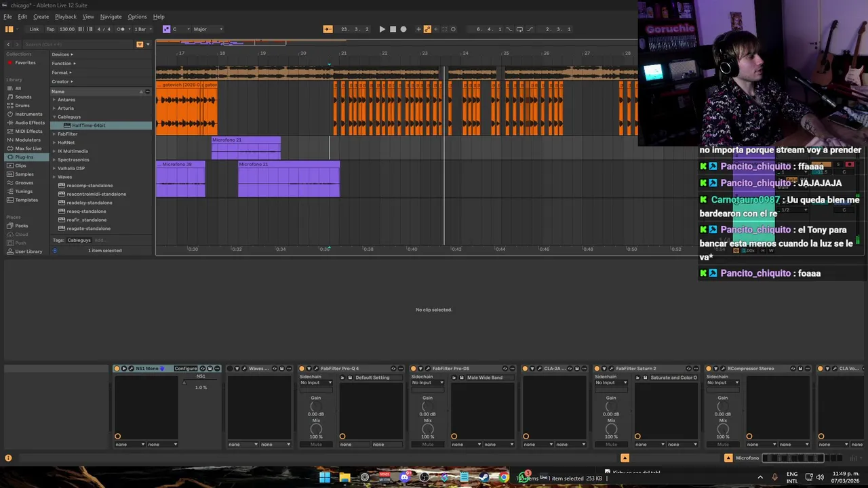Toggle the scale mode icon beside C
Image resolution: width=868 pixels, height=488 pixels.
click(x=166, y=29)
